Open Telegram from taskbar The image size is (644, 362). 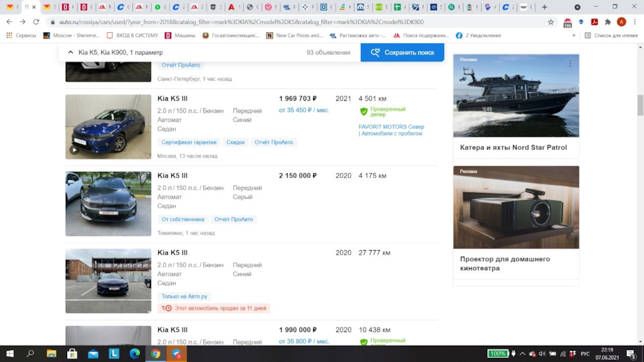point(176,353)
